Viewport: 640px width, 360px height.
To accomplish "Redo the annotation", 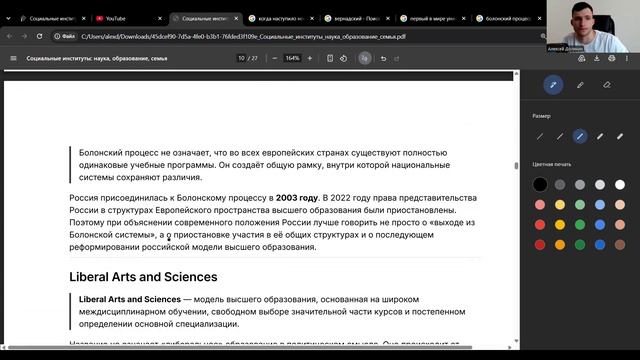I will (397, 58).
